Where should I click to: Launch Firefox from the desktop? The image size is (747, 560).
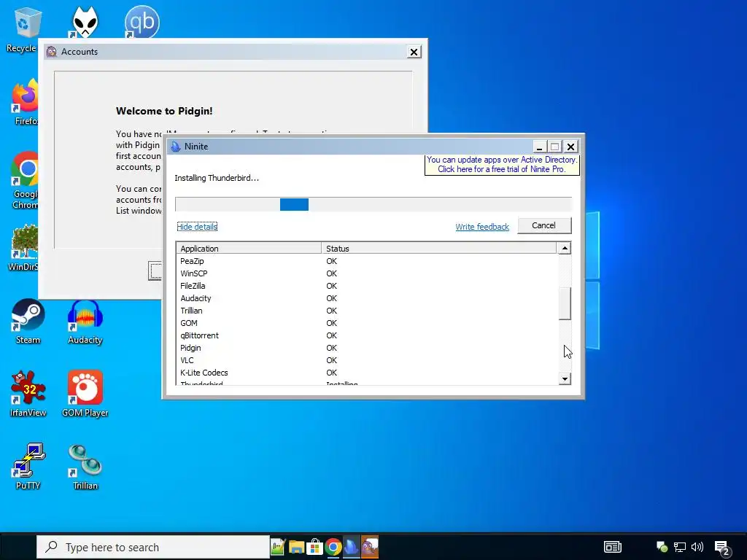coord(25,102)
